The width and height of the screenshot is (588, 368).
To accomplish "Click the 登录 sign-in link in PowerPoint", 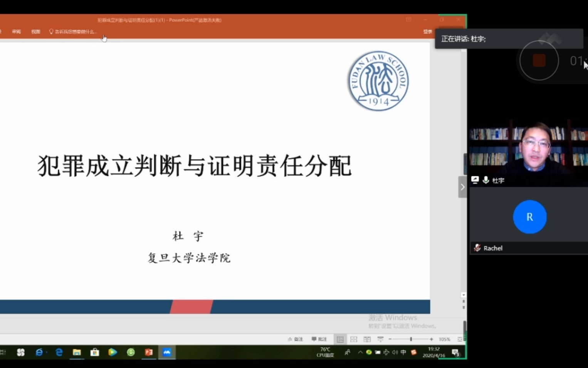I will [428, 32].
